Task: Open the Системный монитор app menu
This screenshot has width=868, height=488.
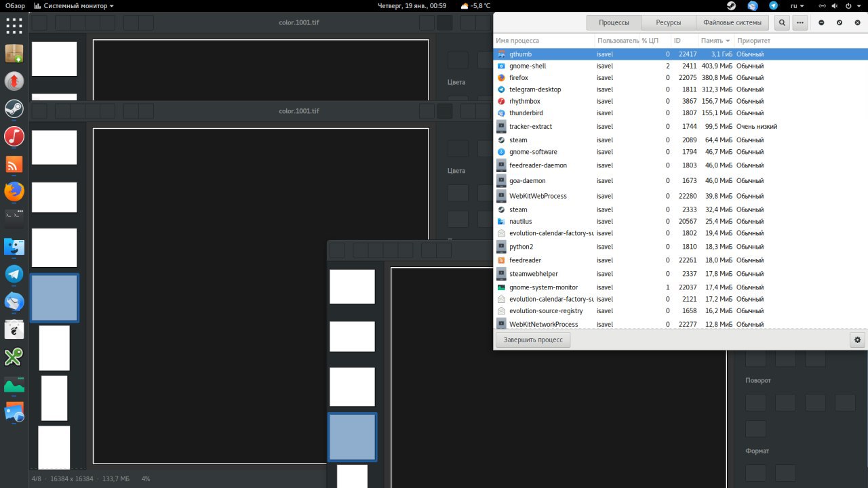Action: pyautogui.click(x=73, y=5)
